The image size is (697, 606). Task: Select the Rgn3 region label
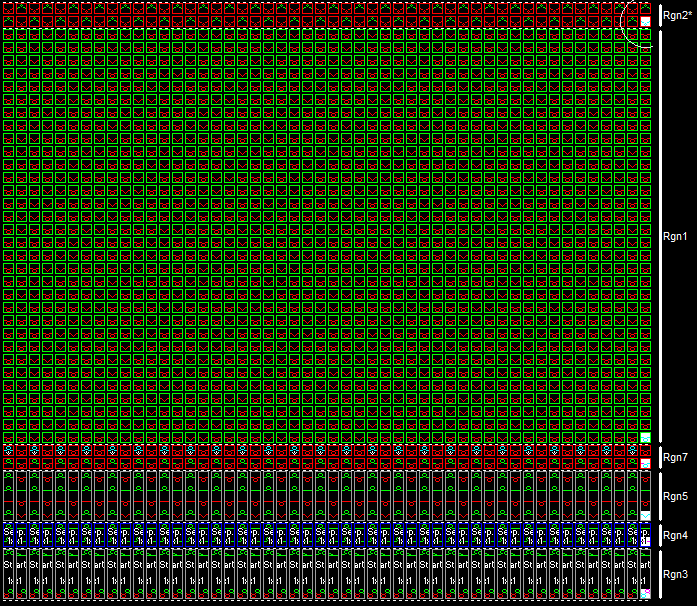click(675, 574)
